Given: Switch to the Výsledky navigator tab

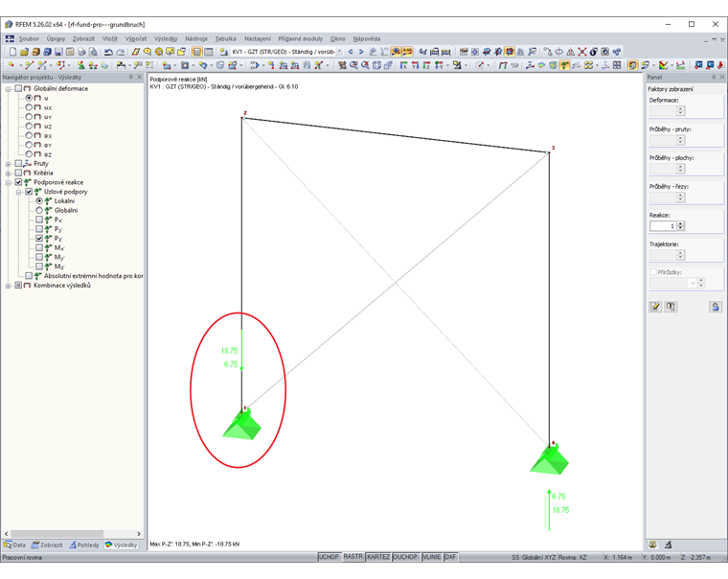Looking at the screenshot, I should pos(122,544).
